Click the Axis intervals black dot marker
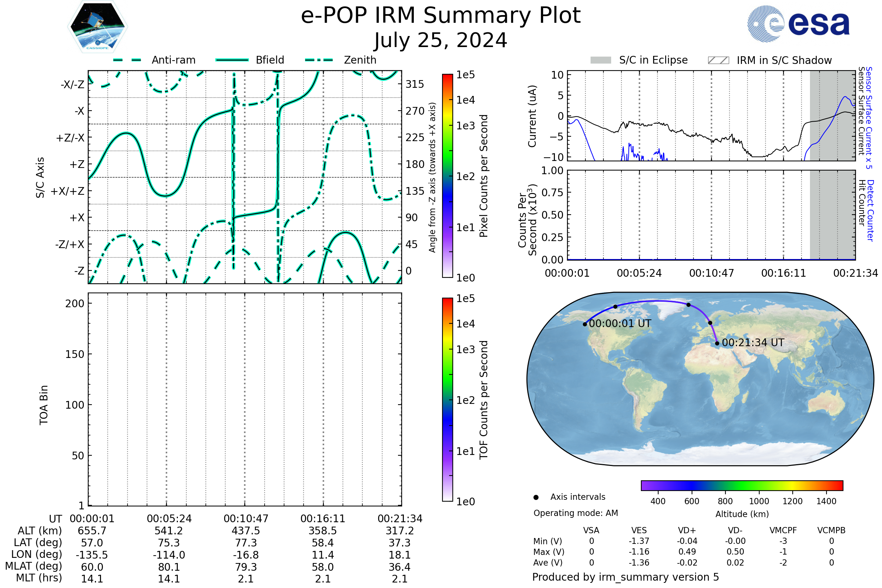Viewport: 882px width, 588px height. pyautogui.click(x=536, y=497)
